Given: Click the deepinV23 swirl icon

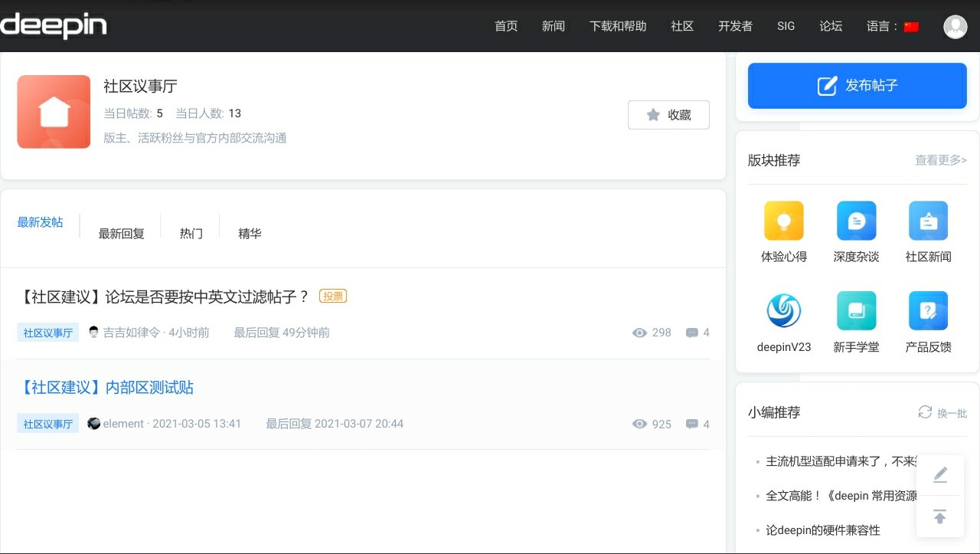Looking at the screenshot, I should tap(784, 311).
